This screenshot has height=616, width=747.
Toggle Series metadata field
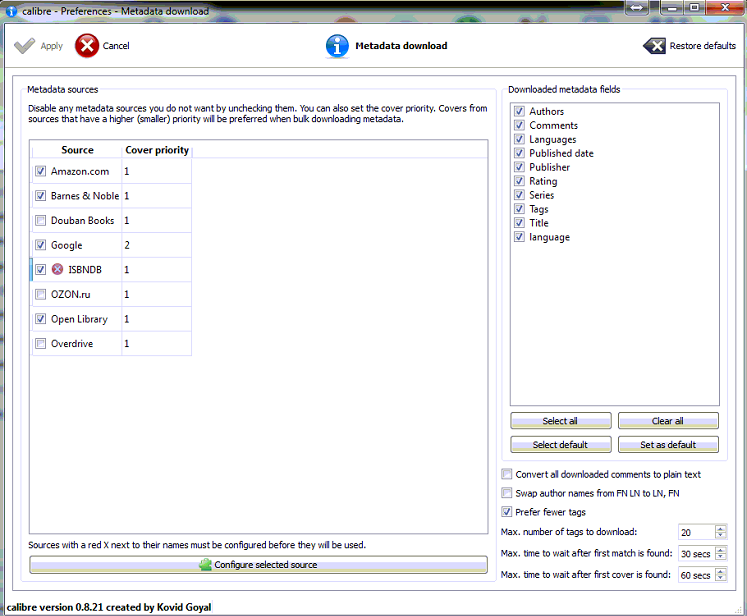[519, 195]
